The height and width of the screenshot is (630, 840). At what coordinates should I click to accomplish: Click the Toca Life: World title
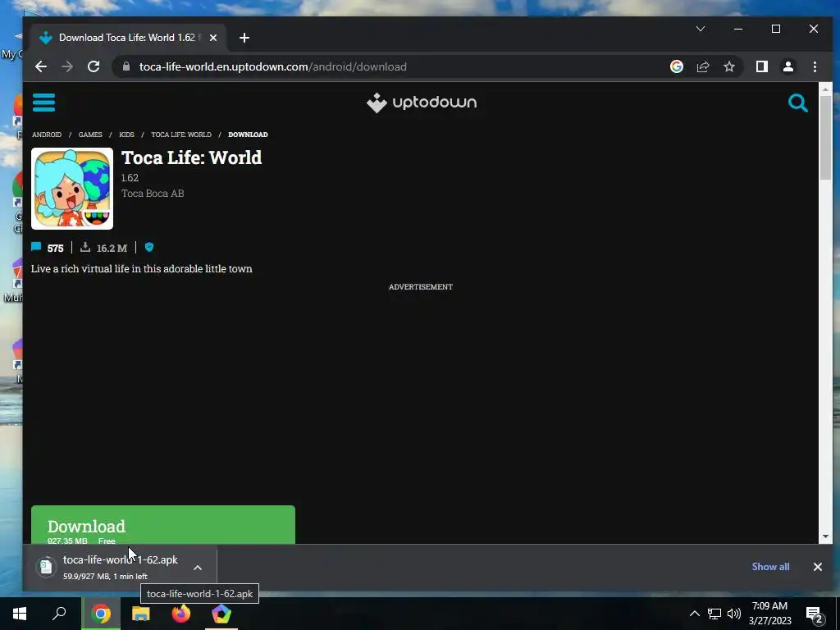[x=192, y=157]
